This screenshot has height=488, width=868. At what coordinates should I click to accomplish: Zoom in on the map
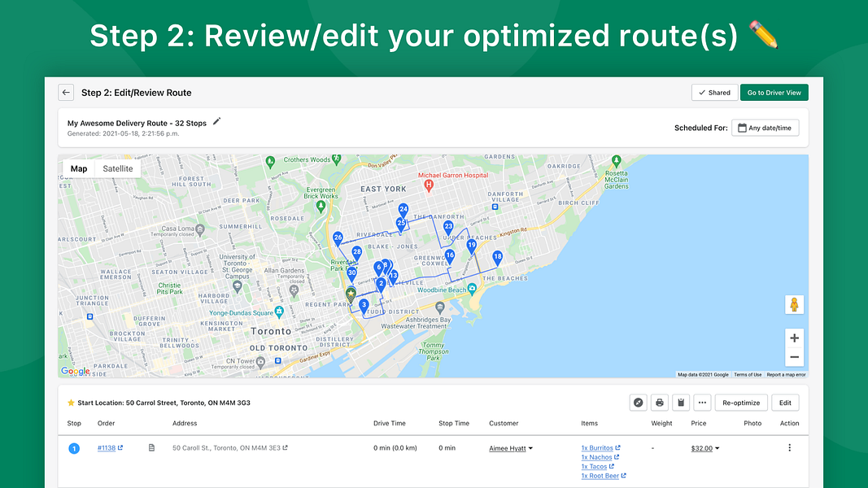pos(794,338)
